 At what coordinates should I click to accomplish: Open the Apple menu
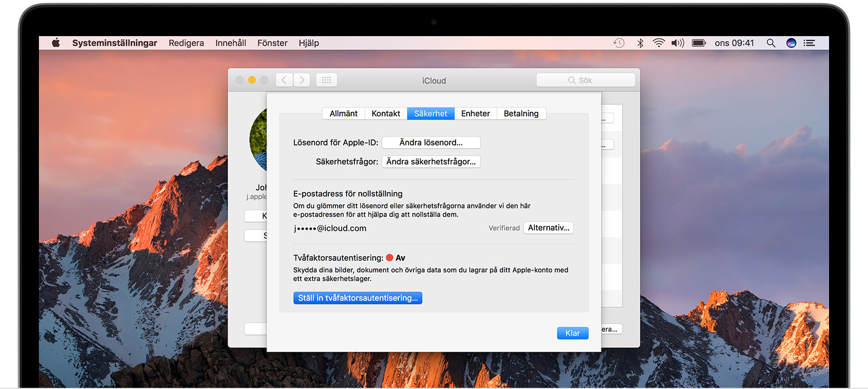(56, 43)
